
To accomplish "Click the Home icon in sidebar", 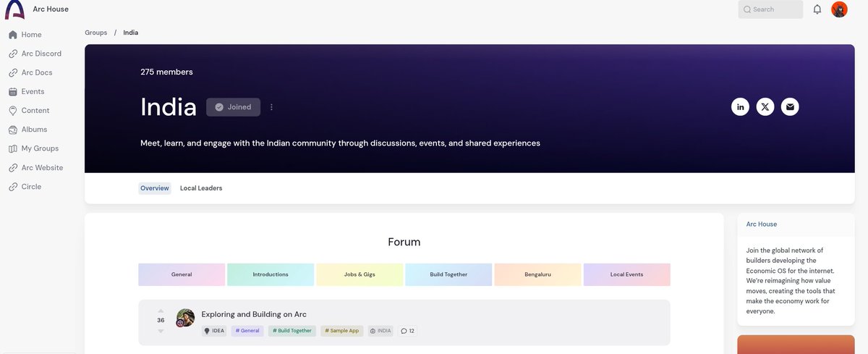I will 13,35.
